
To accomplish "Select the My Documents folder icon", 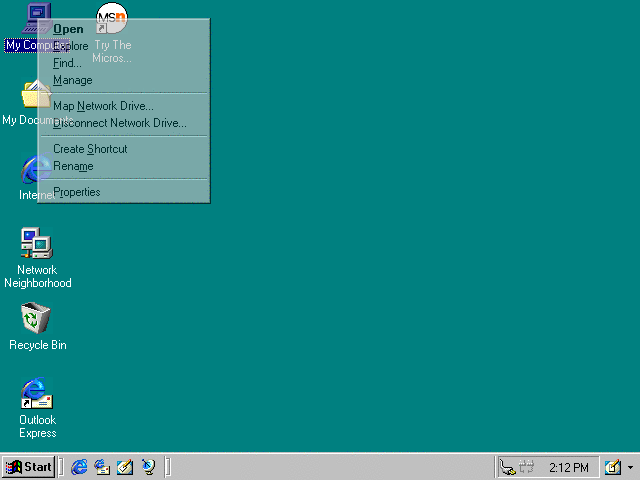I will (x=37, y=94).
